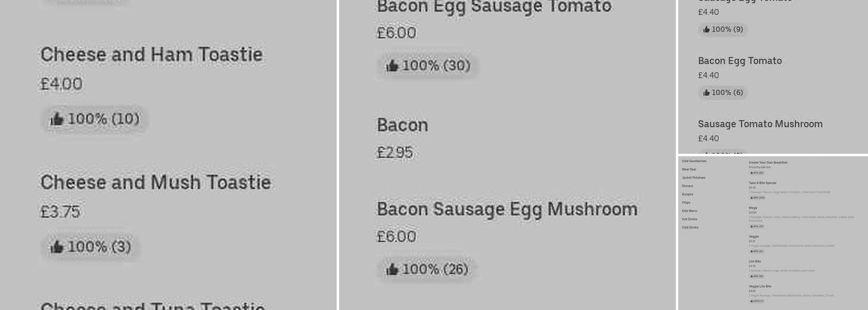This screenshot has height=310, width=868.
Task: Click thumbs-up icon beside the 100% (30) rating
Action: (x=392, y=66)
